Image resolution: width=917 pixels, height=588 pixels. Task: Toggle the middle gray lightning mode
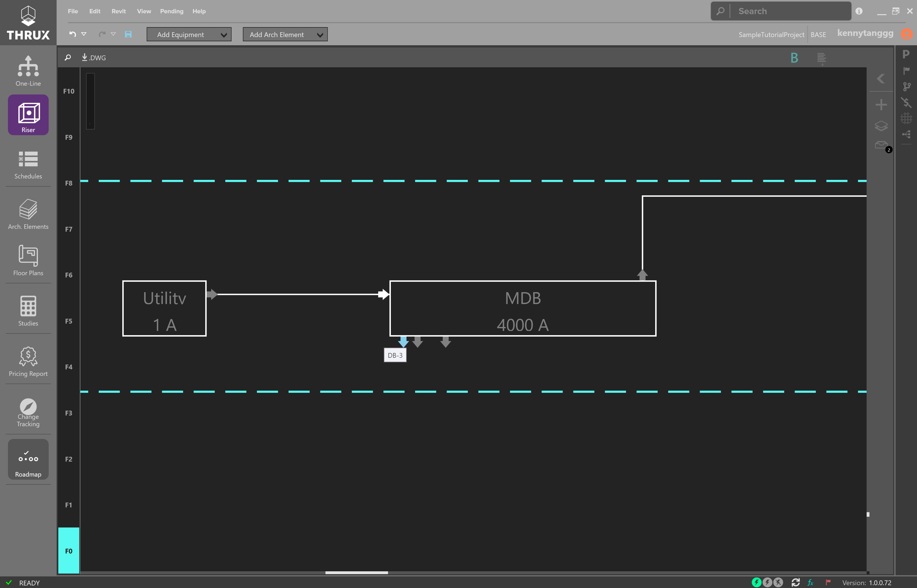[x=767, y=582]
